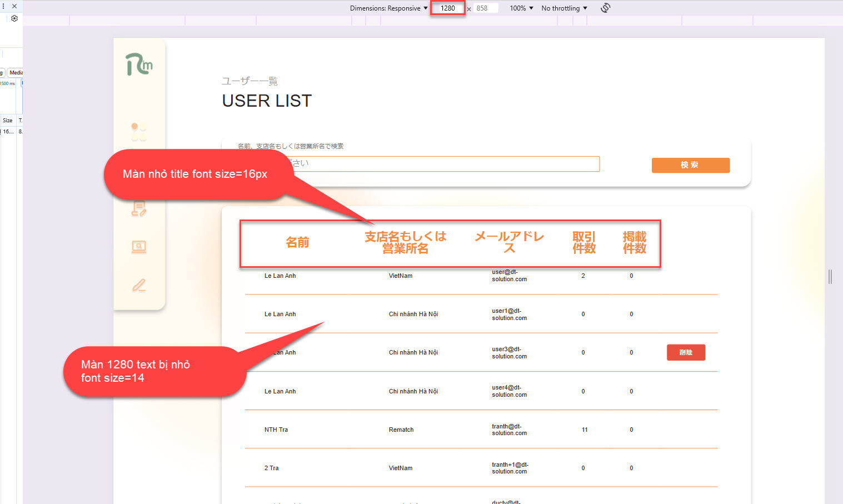Click the user search text field
The width and height of the screenshot is (843, 504).
point(445,164)
